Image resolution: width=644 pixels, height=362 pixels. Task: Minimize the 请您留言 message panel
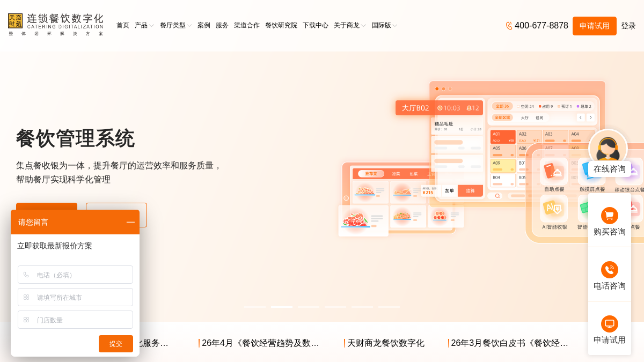click(130, 222)
